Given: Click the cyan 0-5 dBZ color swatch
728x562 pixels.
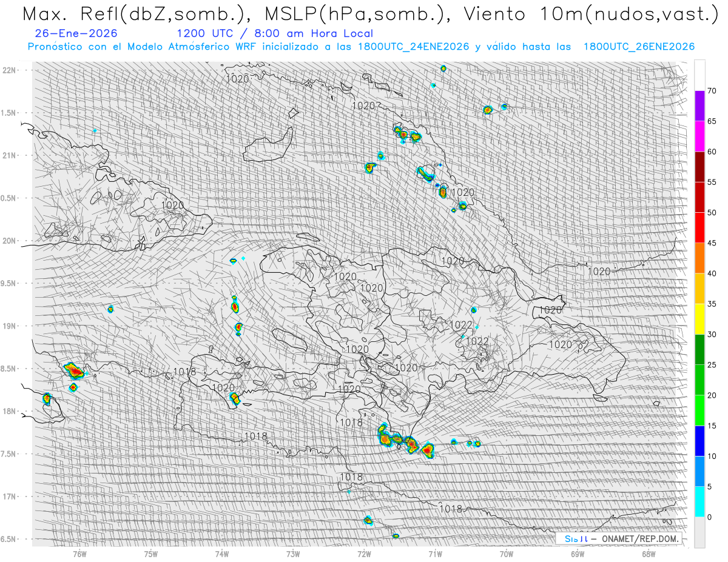Looking at the screenshot, I should coord(699,501).
